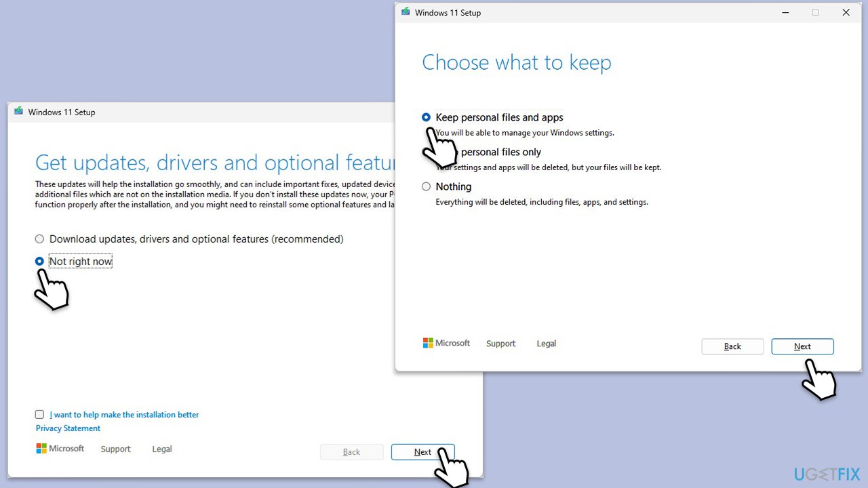Open Legal link in Choose what to keep window
The height and width of the screenshot is (488, 868).
(x=547, y=344)
